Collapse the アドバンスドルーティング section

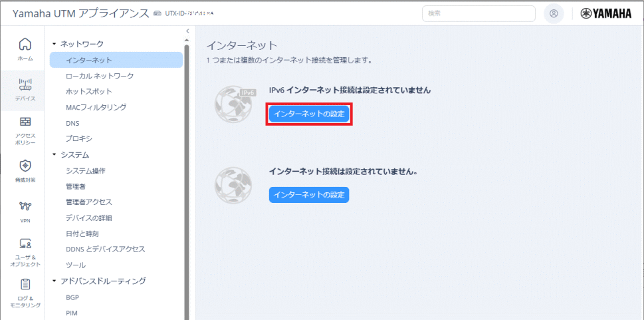pyautogui.click(x=54, y=281)
